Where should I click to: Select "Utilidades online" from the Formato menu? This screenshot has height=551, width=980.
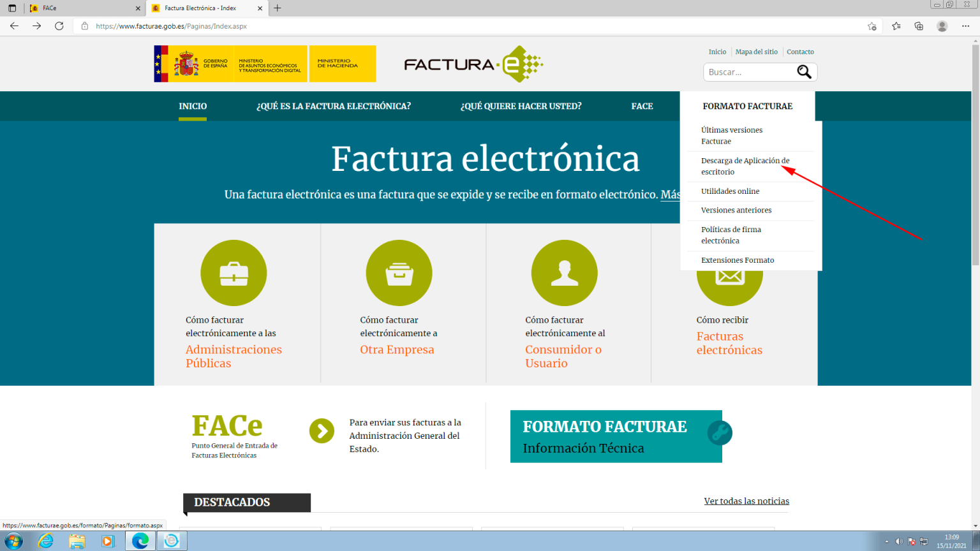point(731,191)
